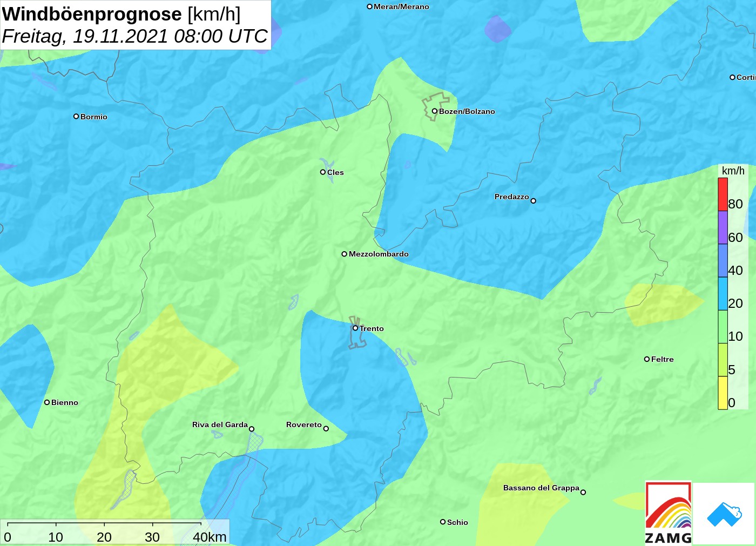This screenshot has width=756, height=546.
Task: Click the Windböenprognose title text
Action: tap(92, 14)
